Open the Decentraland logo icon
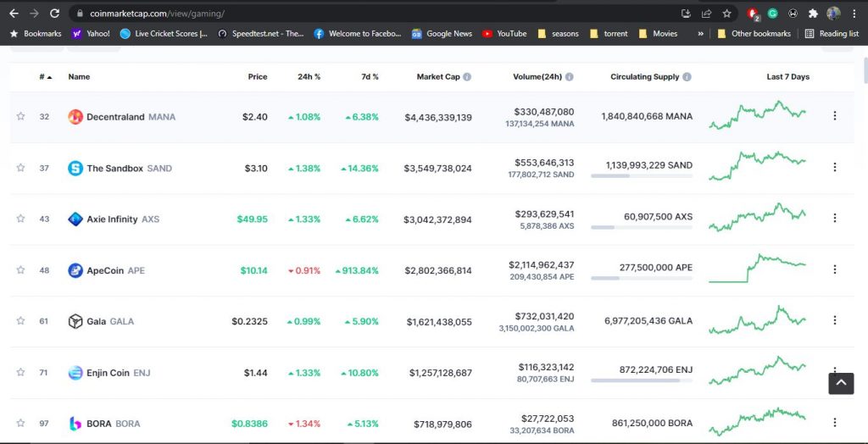This screenshot has width=868, height=444. pyautogui.click(x=75, y=117)
